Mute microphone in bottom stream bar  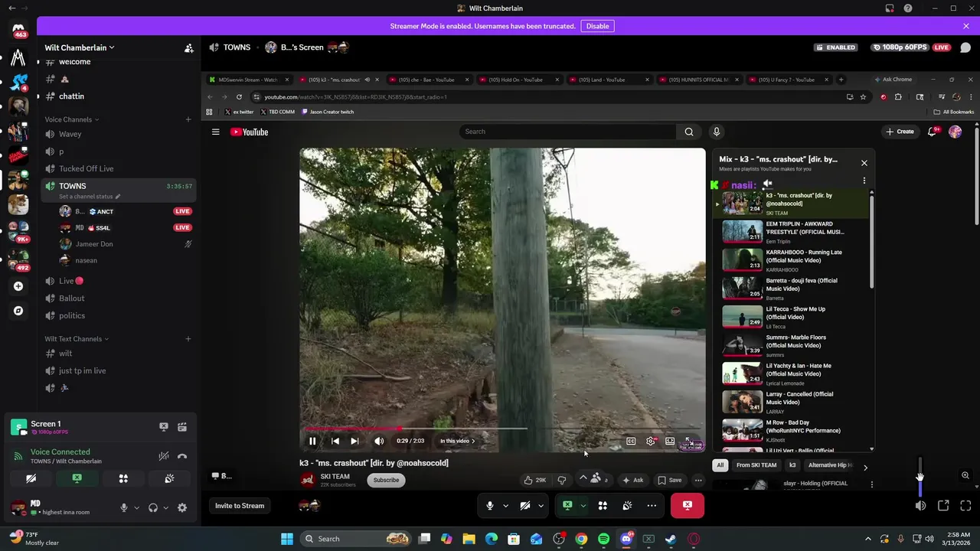click(490, 506)
